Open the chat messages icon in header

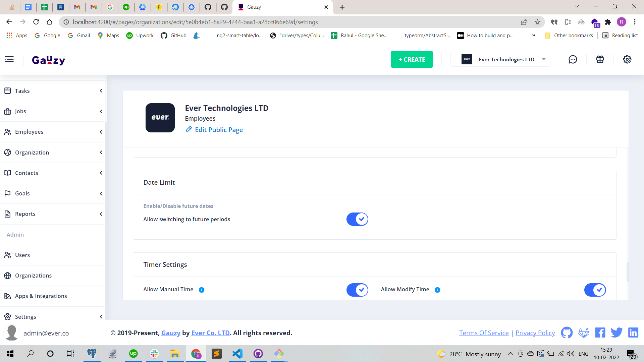pyautogui.click(x=573, y=59)
